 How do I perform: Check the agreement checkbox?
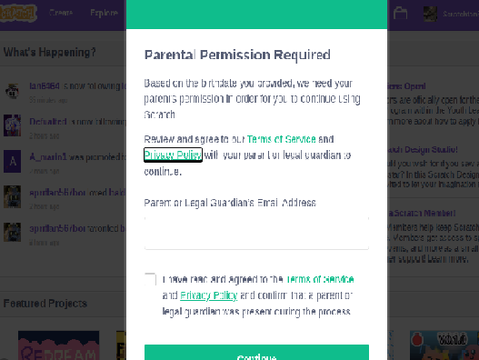(x=150, y=279)
